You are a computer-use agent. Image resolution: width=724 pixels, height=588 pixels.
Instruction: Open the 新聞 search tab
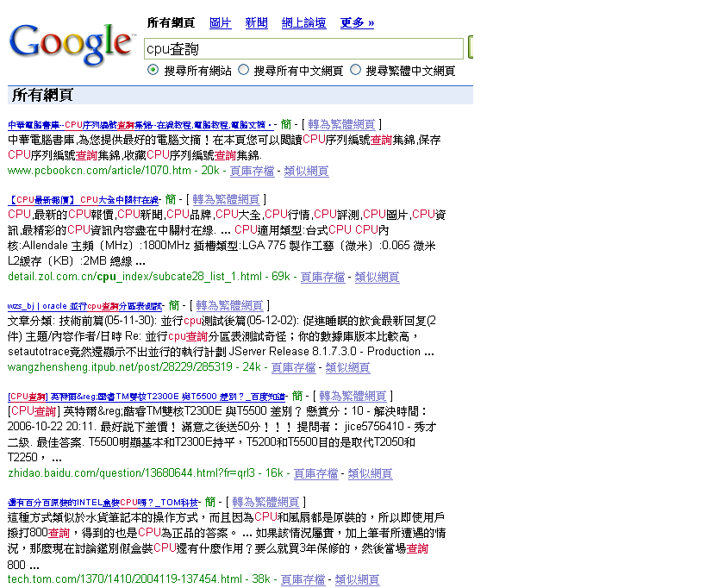[256, 22]
